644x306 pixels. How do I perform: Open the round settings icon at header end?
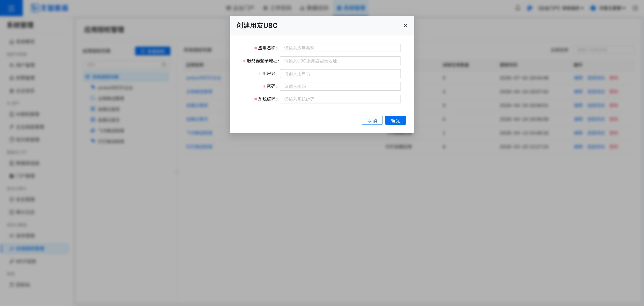(635, 8)
